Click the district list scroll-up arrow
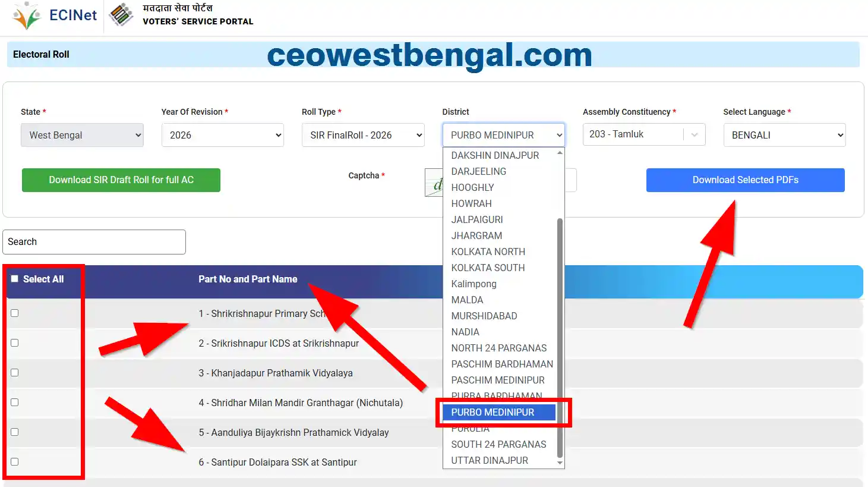Viewport: 868px width, 487px height. pos(559,153)
